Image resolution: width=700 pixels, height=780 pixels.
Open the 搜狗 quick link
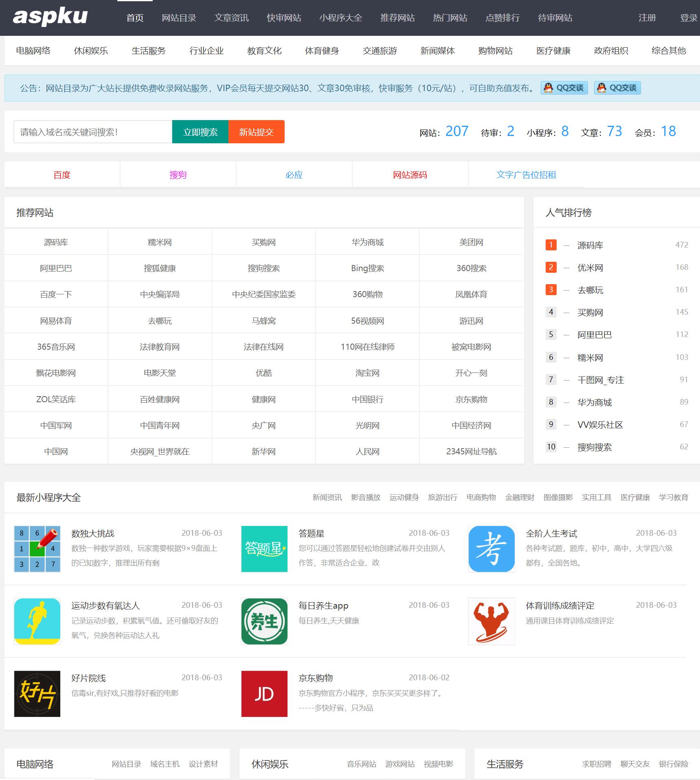pyautogui.click(x=178, y=175)
